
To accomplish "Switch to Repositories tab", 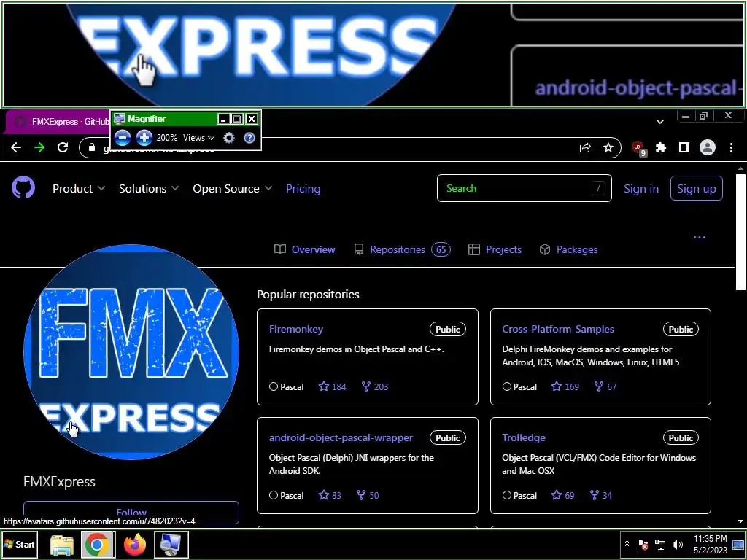I will 403,249.
